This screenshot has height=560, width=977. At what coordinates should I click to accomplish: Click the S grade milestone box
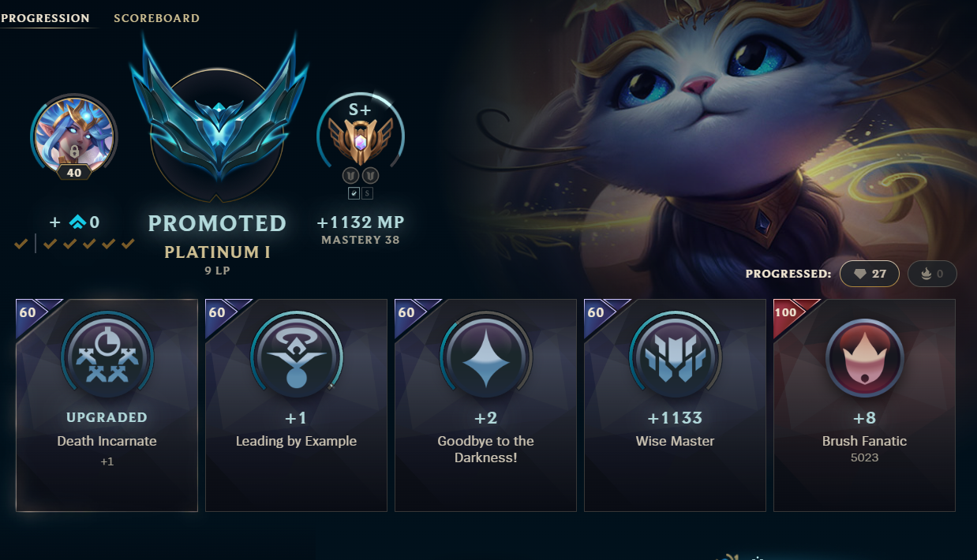(368, 193)
